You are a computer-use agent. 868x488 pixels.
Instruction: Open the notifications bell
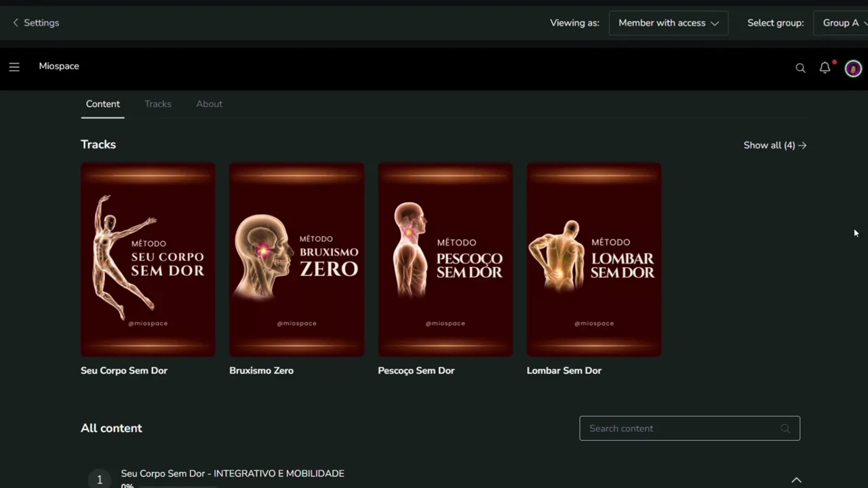(x=825, y=67)
